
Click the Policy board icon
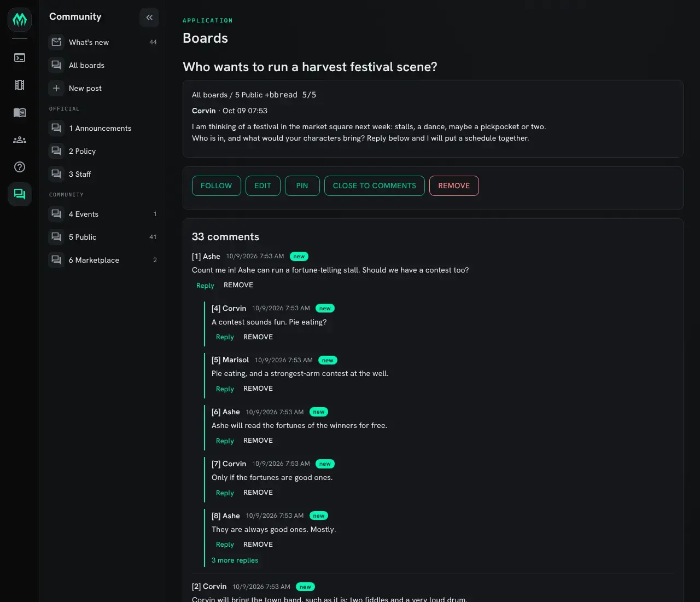click(x=56, y=151)
